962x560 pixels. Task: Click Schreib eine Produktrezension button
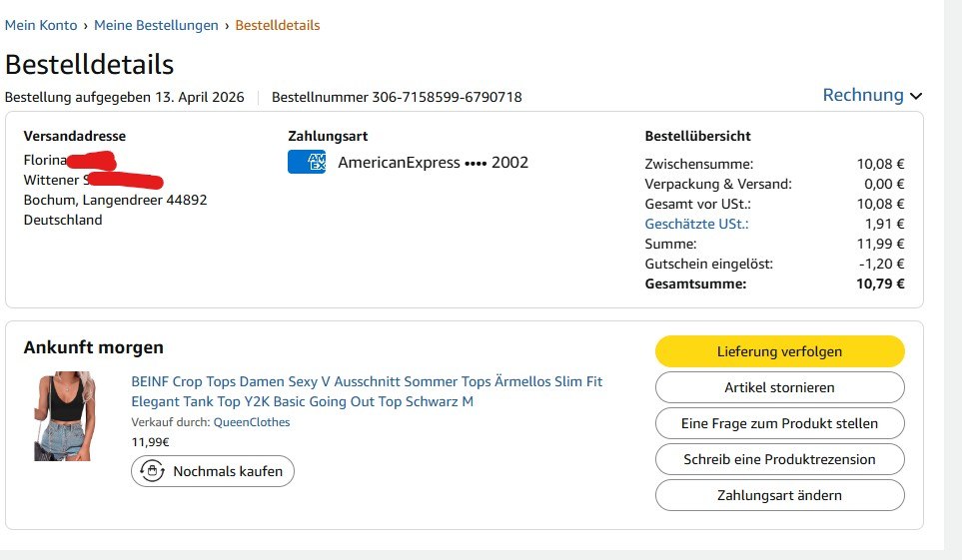[779, 459]
